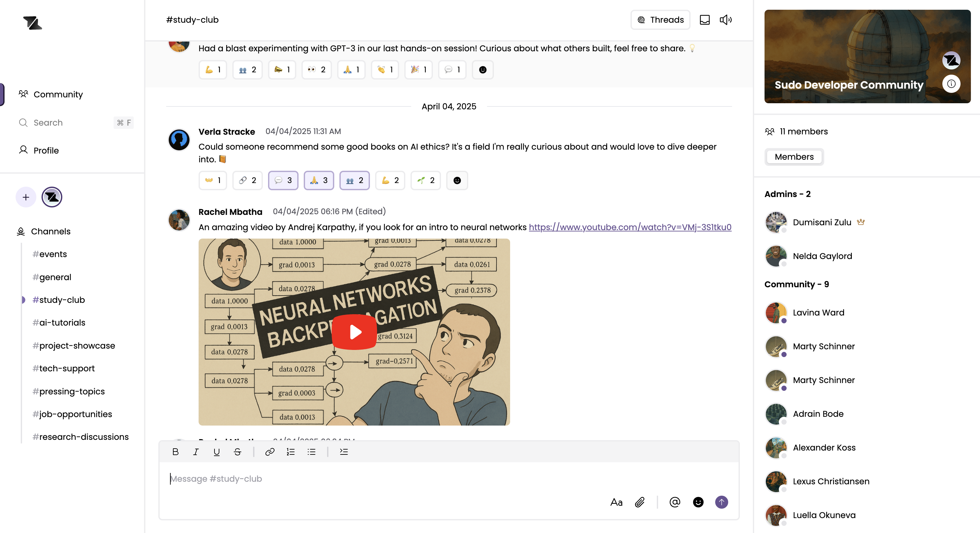Switch to the #ai-tutorials channel
Image resolution: width=980 pixels, height=533 pixels.
click(59, 323)
